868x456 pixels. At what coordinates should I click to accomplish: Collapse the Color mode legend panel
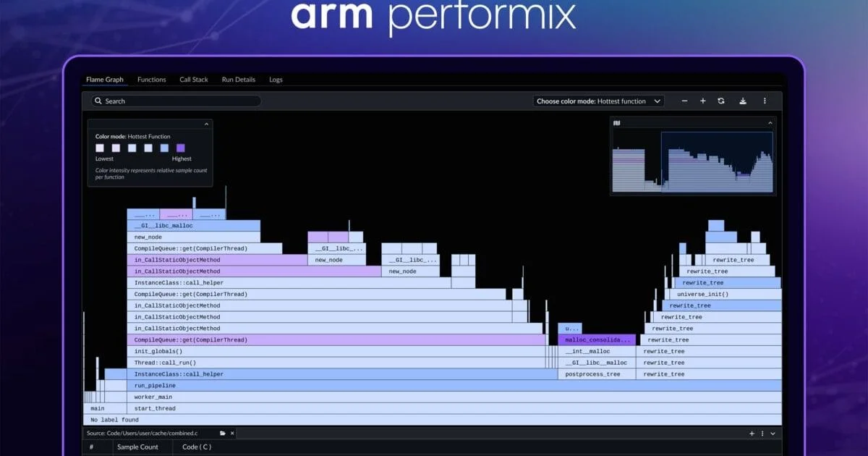pyautogui.click(x=206, y=124)
